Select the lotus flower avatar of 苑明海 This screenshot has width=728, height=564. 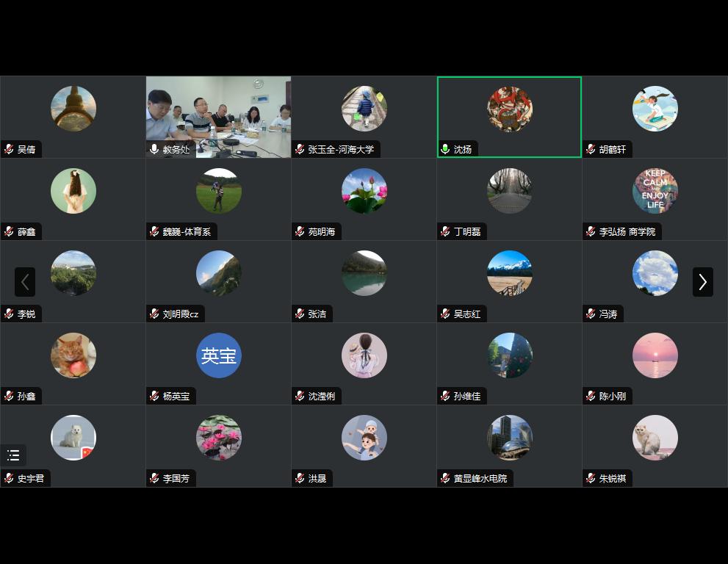pyautogui.click(x=364, y=191)
